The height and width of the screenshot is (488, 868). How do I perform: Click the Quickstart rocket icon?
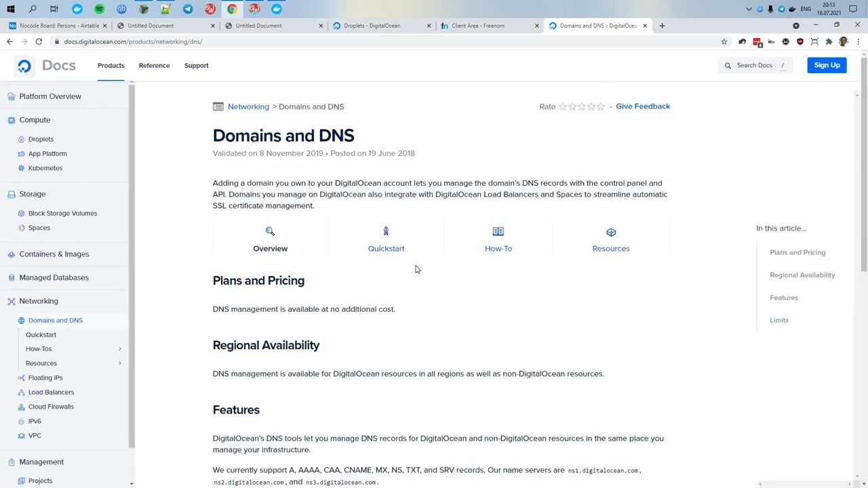pyautogui.click(x=386, y=232)
